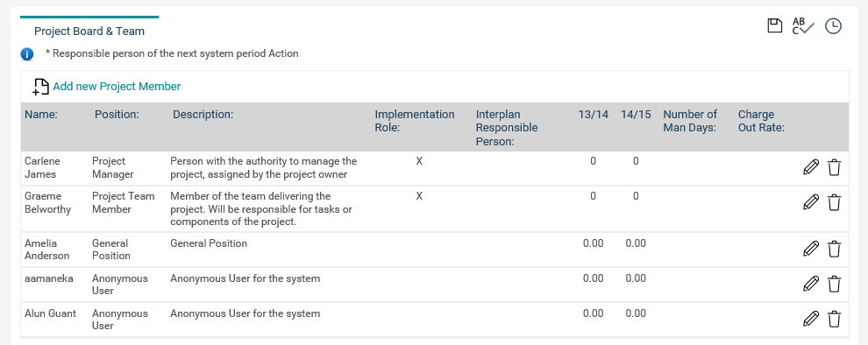Edit Alun Guant row with pencil icon
This screenshot has width=868, height=345.
pyautogui.click(x=810, y=319)
